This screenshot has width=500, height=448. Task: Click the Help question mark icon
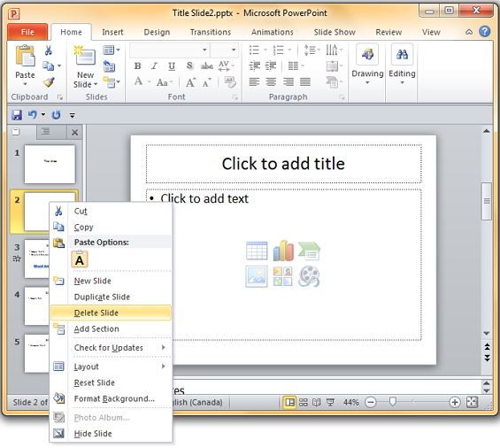tap(484, 32)
